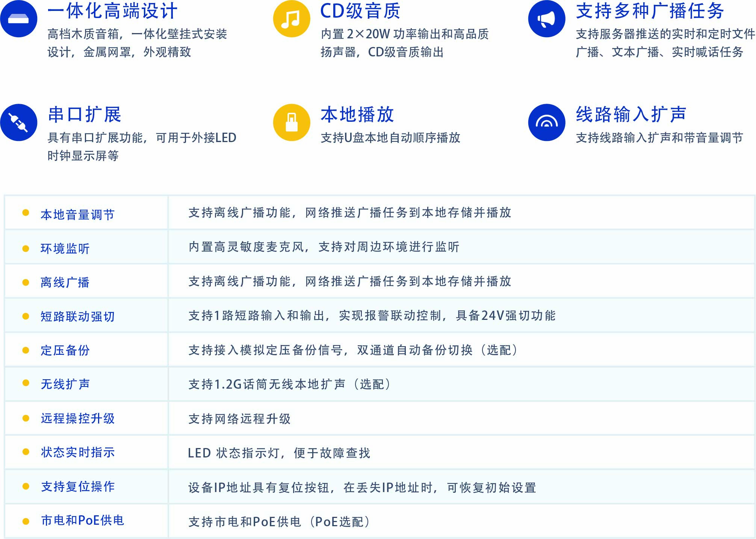Select the 本地播放 heading
756x539 pixels.
tap(357, 114)
